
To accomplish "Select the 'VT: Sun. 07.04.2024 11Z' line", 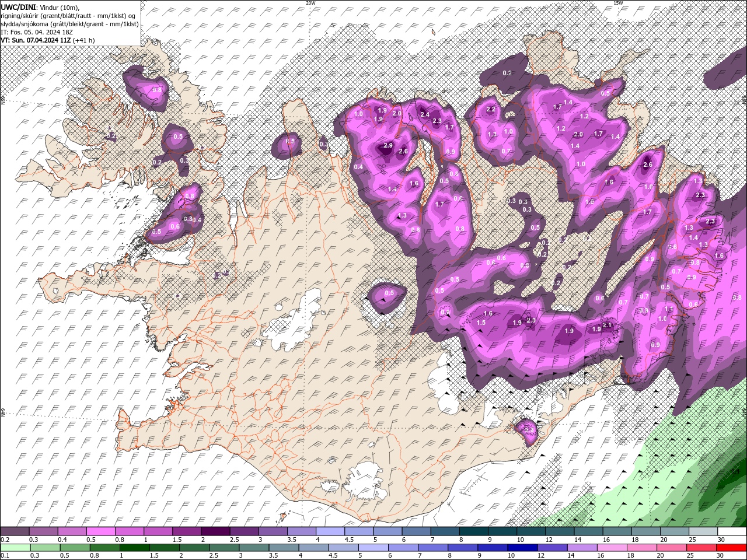I will 37,40.
